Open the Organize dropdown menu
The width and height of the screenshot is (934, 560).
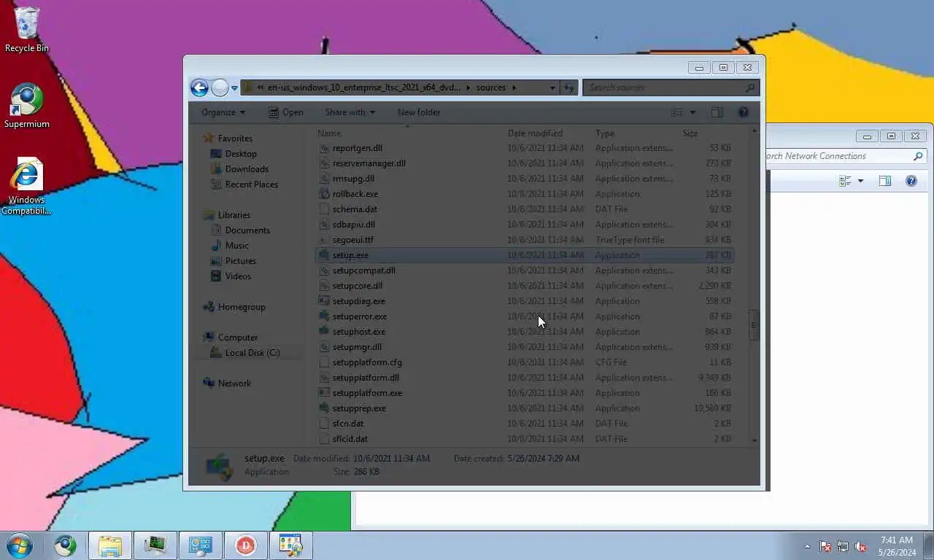pos(223,112)
